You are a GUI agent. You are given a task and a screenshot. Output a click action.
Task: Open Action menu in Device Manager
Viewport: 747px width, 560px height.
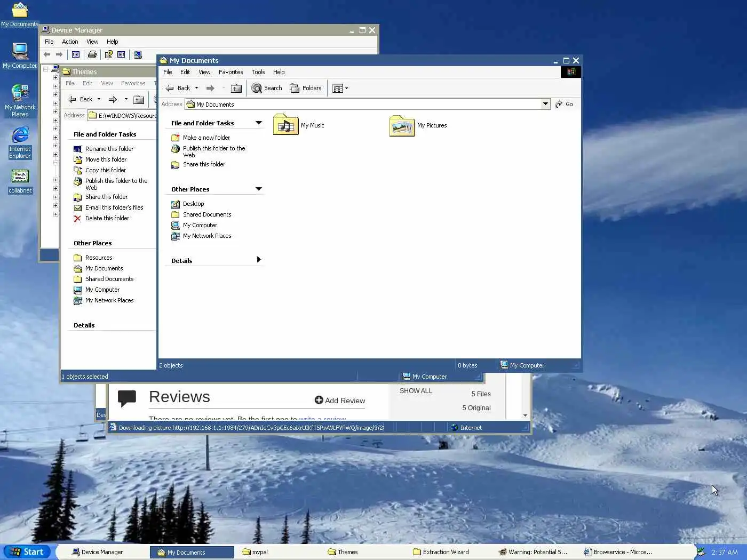pos(70,42)
